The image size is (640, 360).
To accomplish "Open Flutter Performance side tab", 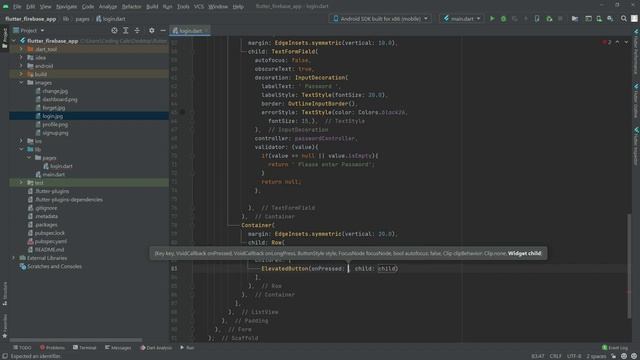I will coord(636,52).
